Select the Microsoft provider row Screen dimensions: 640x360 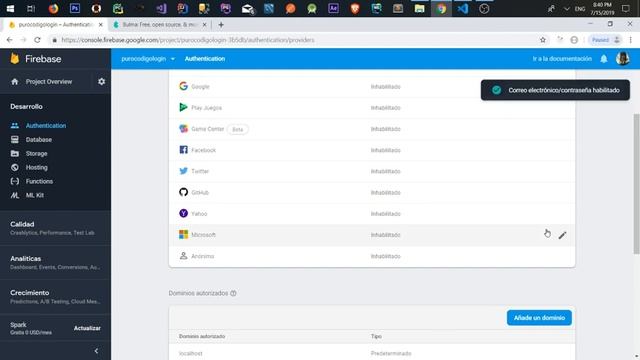click(x=372, y=235)
